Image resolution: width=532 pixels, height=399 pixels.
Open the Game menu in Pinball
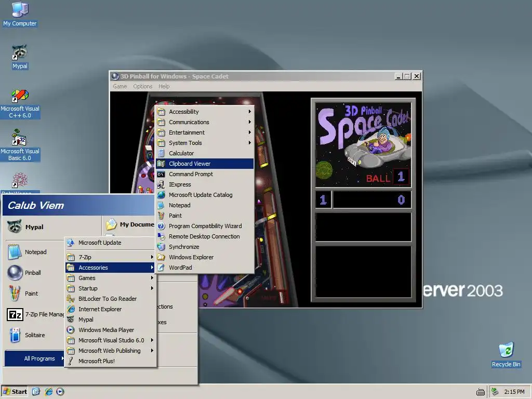pyautogui.click(x=120, y=86)
